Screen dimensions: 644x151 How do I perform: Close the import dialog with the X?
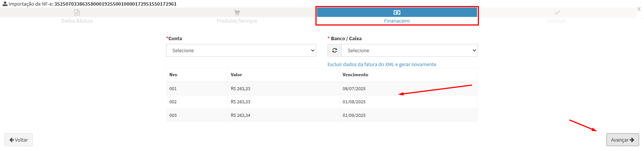click(x=639, y=9)
